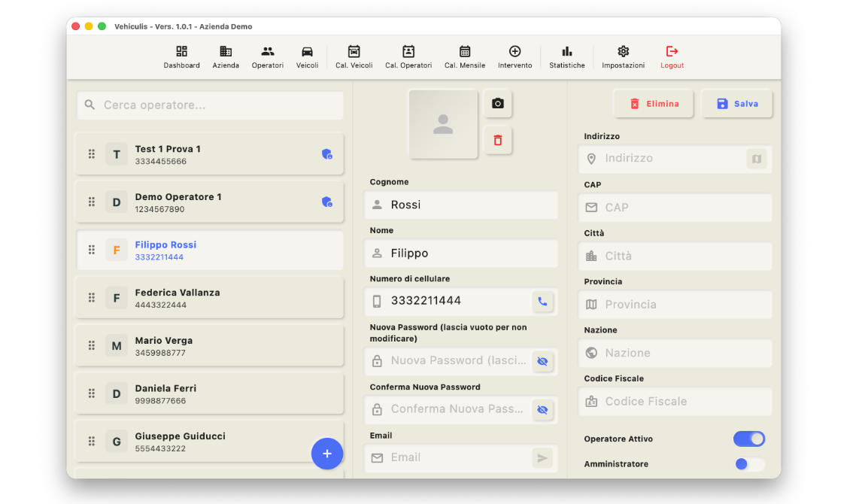Enable the Amministratore toggle
The height and width of the screenshot is (504, 865).
(749, 464)
